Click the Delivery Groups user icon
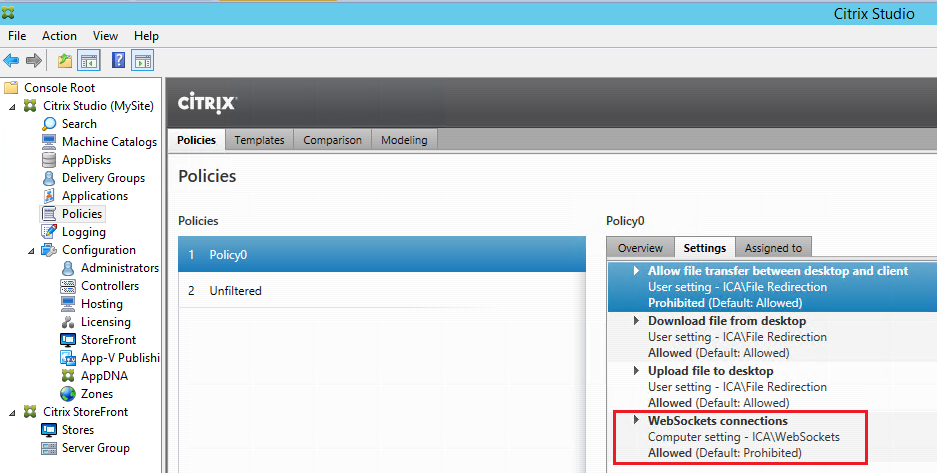This screenshot has height=473, width=937. pyautogui.click(x=49, y=178)
